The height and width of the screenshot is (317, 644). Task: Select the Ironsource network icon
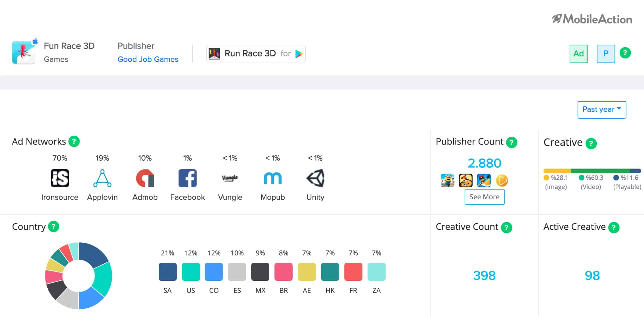pos(60,178)
